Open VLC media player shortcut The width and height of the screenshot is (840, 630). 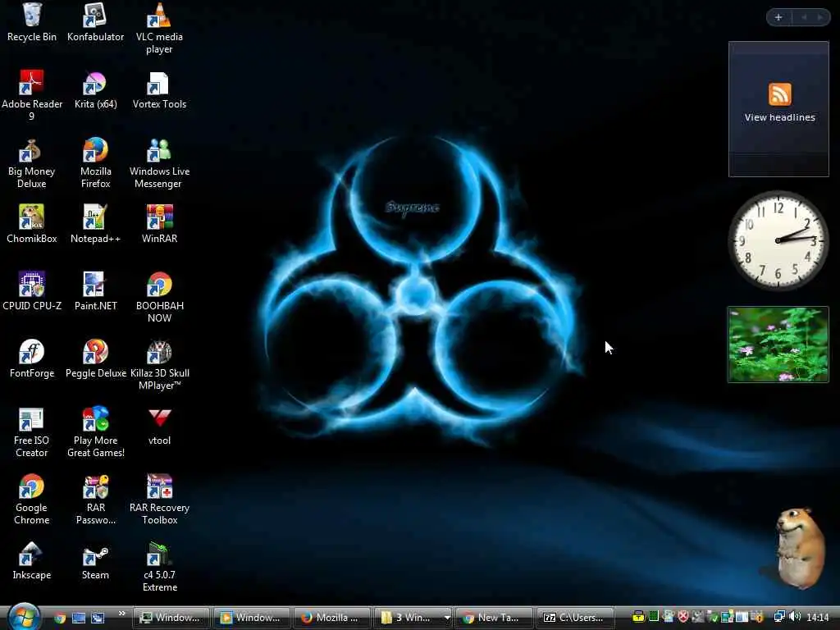pos(159,29)
